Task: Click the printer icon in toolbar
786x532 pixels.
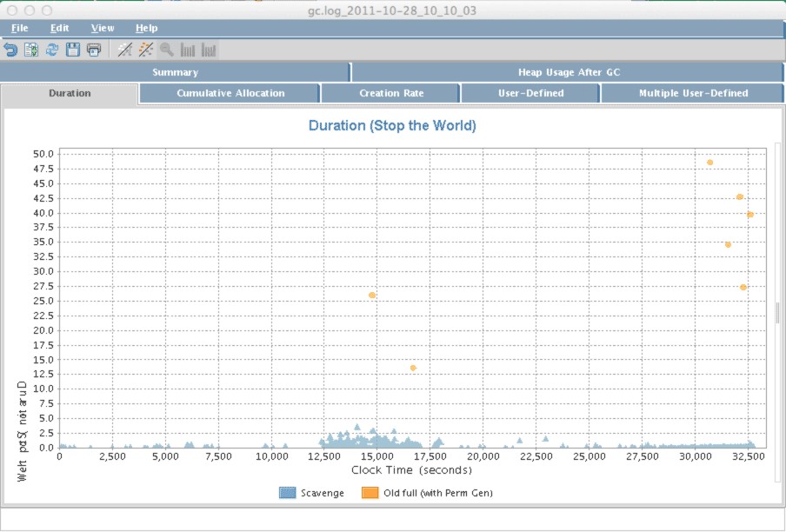Action: 94,50
